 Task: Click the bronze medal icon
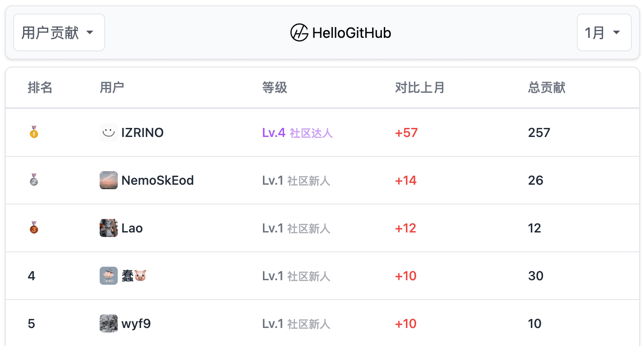point(34,228)
